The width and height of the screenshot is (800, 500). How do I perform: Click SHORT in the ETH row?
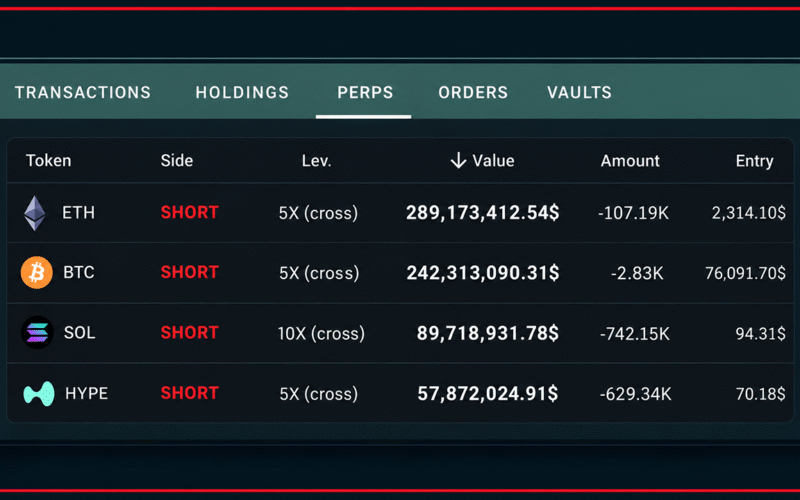190,212
